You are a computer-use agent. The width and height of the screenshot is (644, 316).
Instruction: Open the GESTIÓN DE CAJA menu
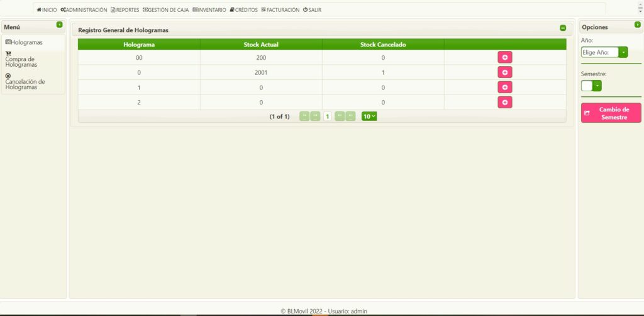point(166,10)
